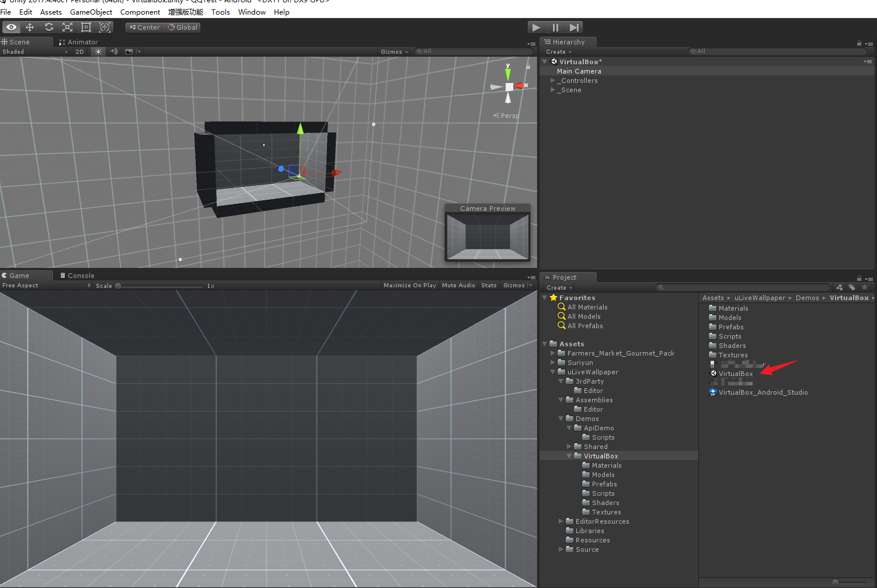Toggle scene lighting sun button
877x588 pixels.
tap(98, 51)
